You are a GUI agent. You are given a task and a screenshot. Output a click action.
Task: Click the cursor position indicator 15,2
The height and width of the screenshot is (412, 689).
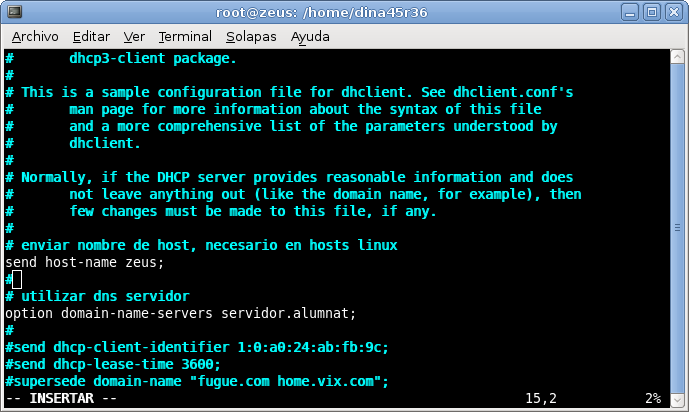541,398
